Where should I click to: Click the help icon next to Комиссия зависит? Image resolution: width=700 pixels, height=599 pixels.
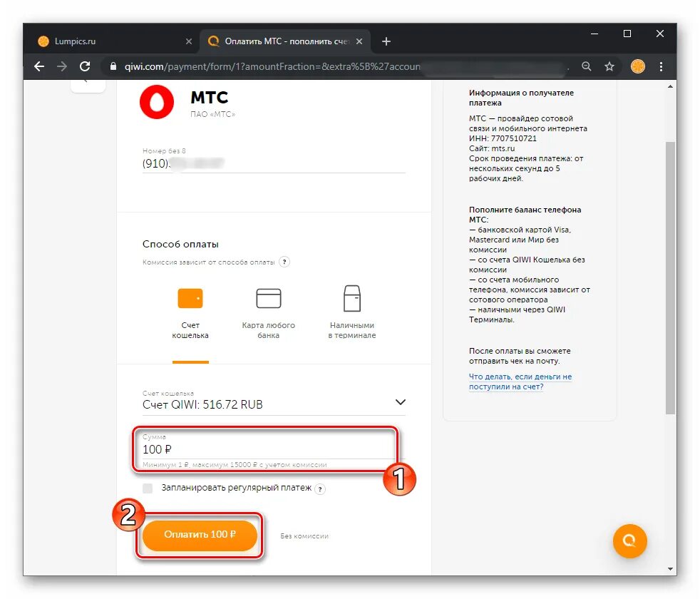284,262
